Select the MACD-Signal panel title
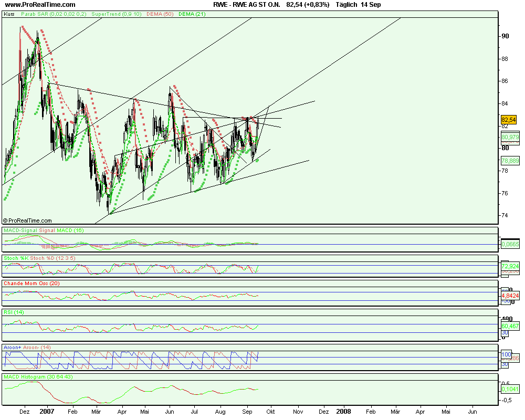Image resolution: width=525 pixels, height=420 pixels. coord(44,230)
